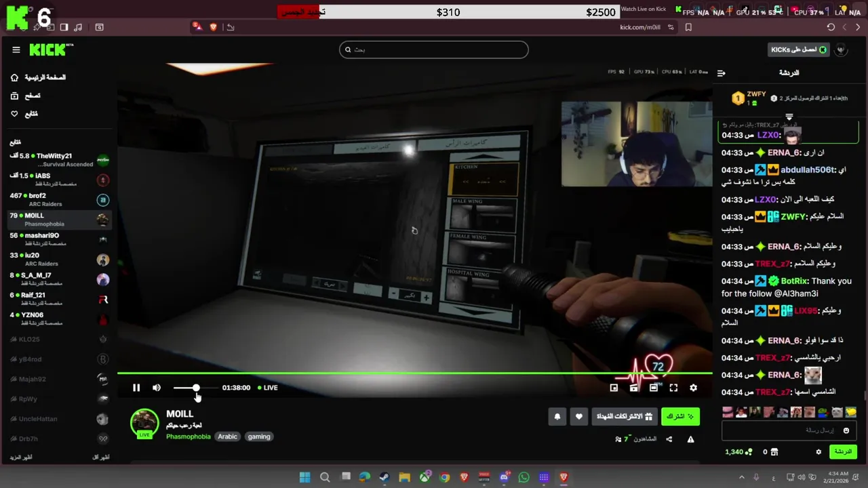Bookmark page in browser address bar

click(x=688, y=27)
